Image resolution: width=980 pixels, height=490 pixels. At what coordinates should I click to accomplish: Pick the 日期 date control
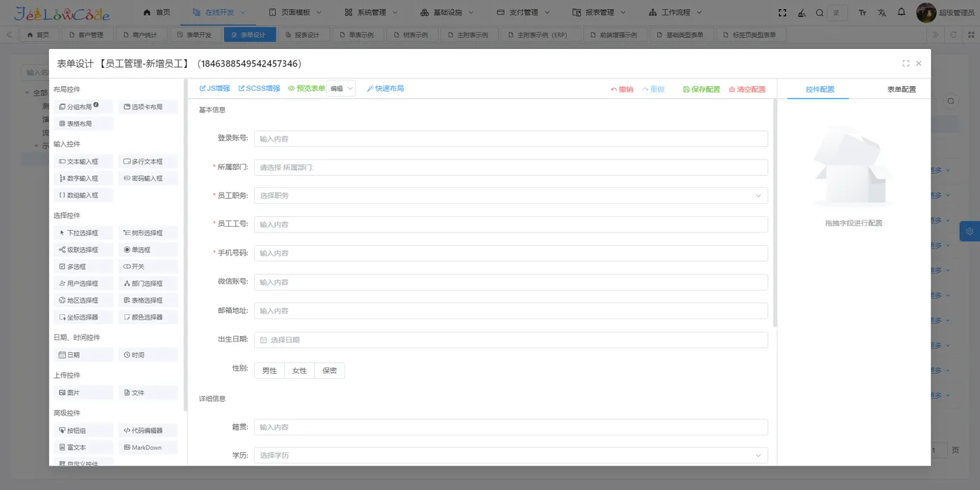[x=83, y=355]
